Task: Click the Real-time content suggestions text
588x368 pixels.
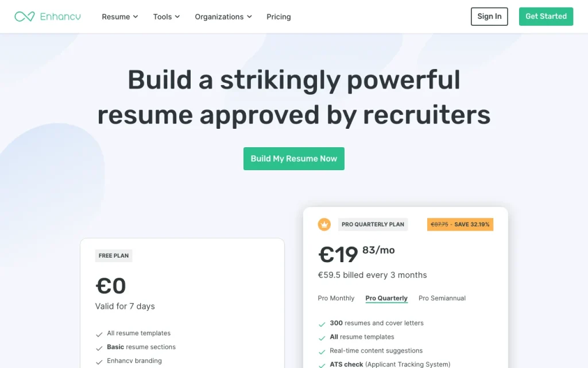Action: (x=376, y=351)
